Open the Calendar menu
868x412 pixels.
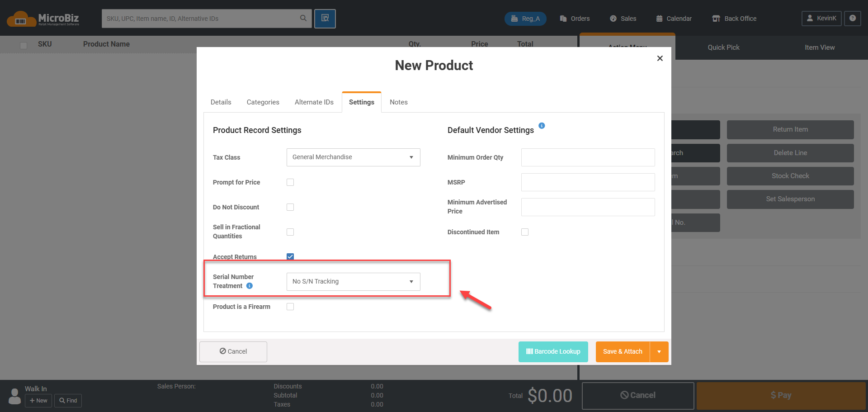tap(674, 19)
